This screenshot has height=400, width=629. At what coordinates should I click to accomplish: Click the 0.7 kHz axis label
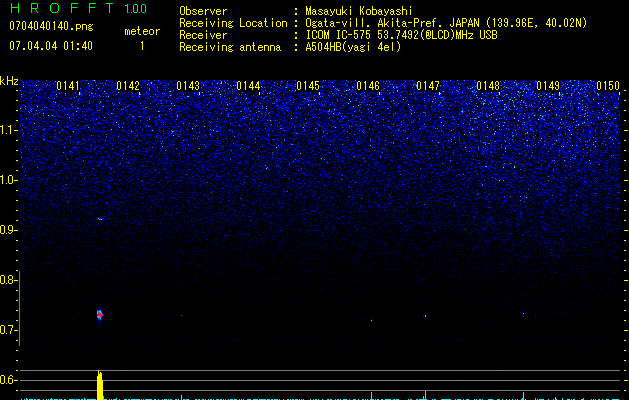click(x=8, y=330)
